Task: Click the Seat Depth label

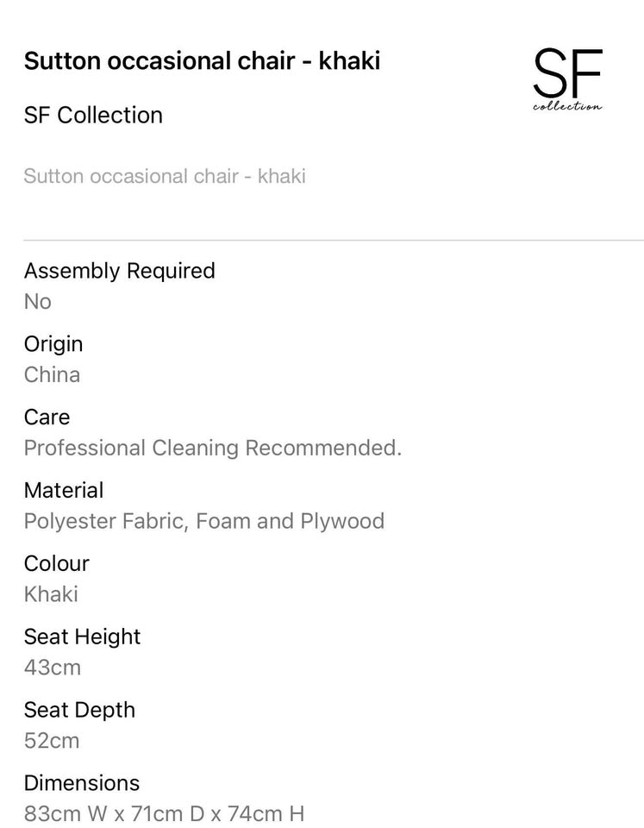Action: [x=79, y=711]
